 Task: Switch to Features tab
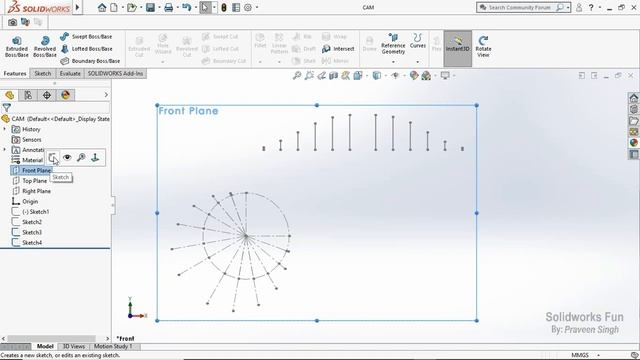click(15, 73)
